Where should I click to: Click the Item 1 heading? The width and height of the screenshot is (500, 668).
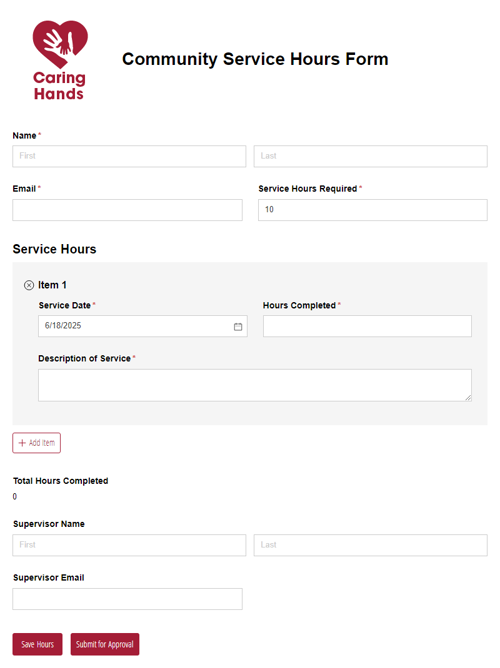[52, 285]
